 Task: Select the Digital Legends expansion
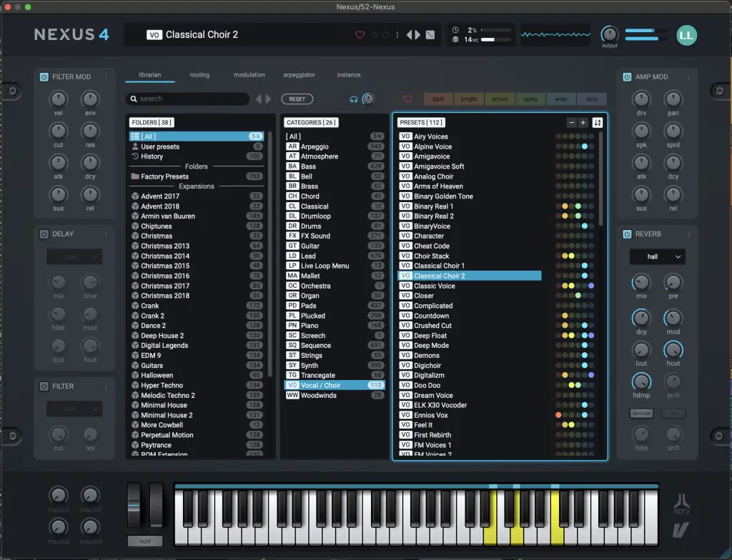tap(197, 345)
